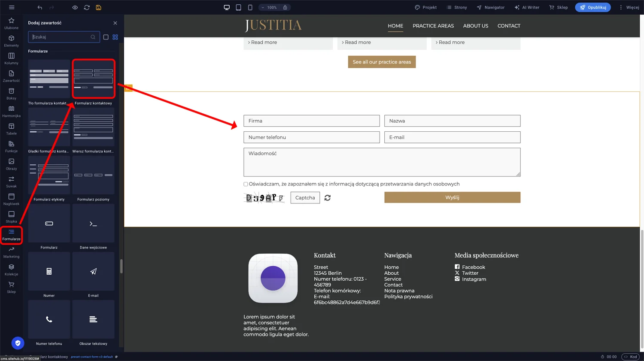Open the Więcej menu
The image size is (644, 361).
[x=630, y=7]
